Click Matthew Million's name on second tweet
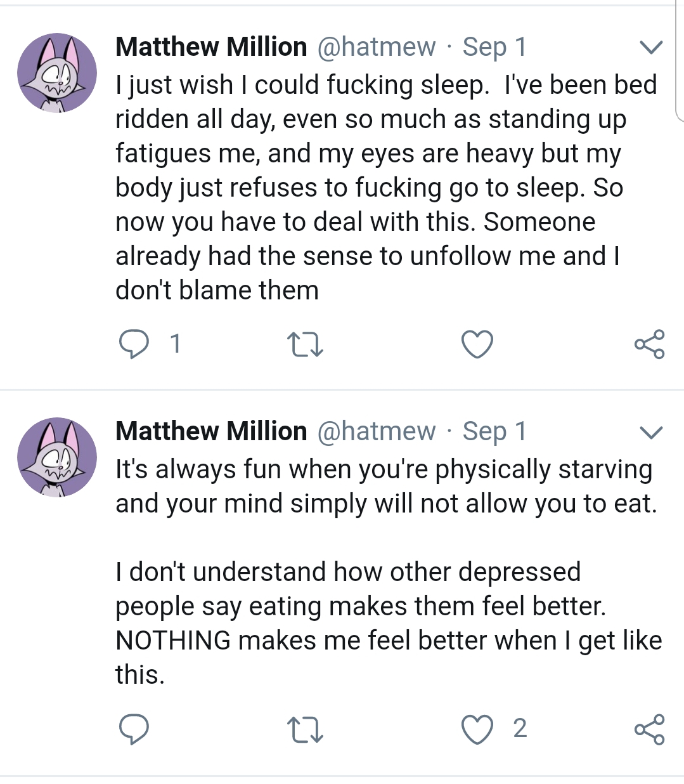Screen dimensions: 684x784 click(x=211, y=431)
